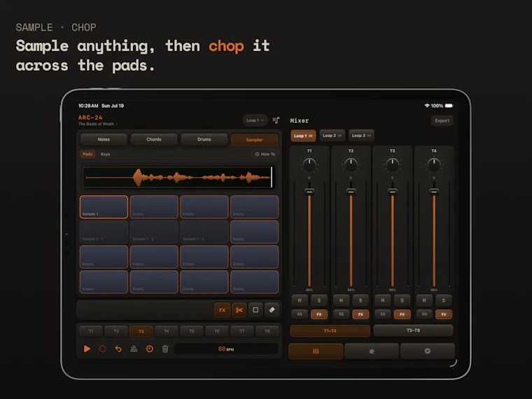This screenshot has height=399, width=532.
Task: Mute track T4 in mixer
Action: coord(424,300)
